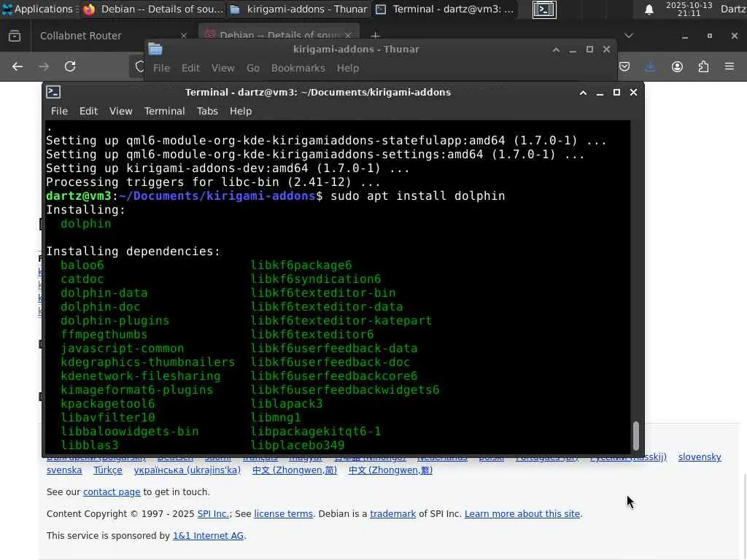747x560 pixels.
Task: Switch to the Firefox Debian taskbar item
Action: (153, 9)
